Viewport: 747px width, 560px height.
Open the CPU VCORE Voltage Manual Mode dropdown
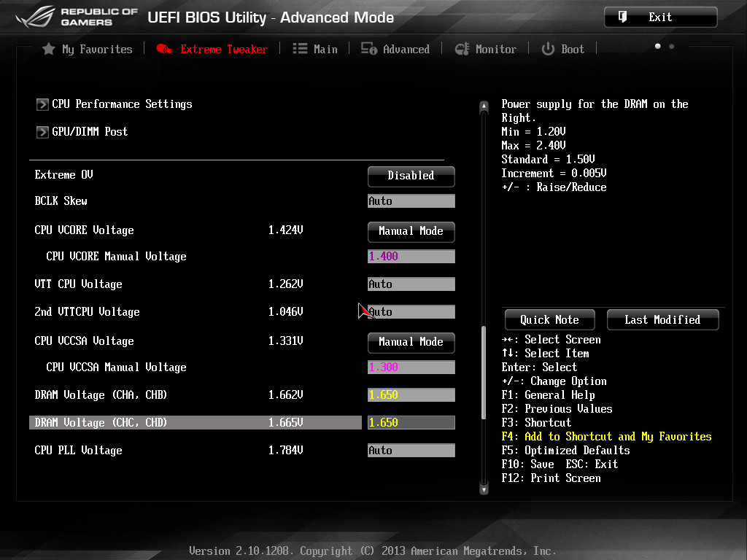(x=411, y=232)
